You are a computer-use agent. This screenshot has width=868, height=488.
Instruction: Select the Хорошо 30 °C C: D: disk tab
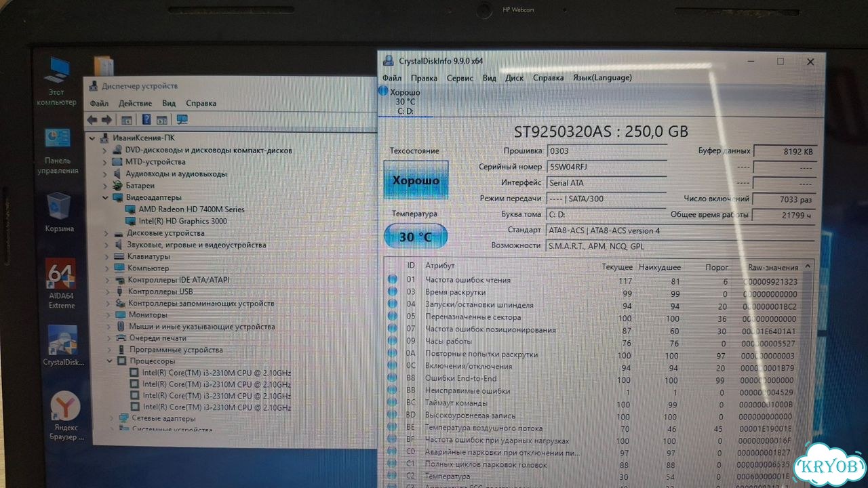point(405,101)
